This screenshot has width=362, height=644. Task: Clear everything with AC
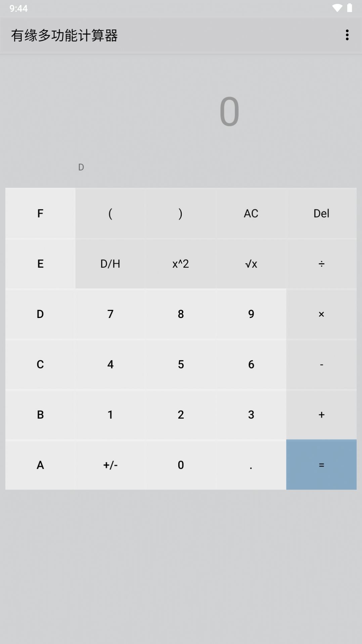(x=251, y=213)
